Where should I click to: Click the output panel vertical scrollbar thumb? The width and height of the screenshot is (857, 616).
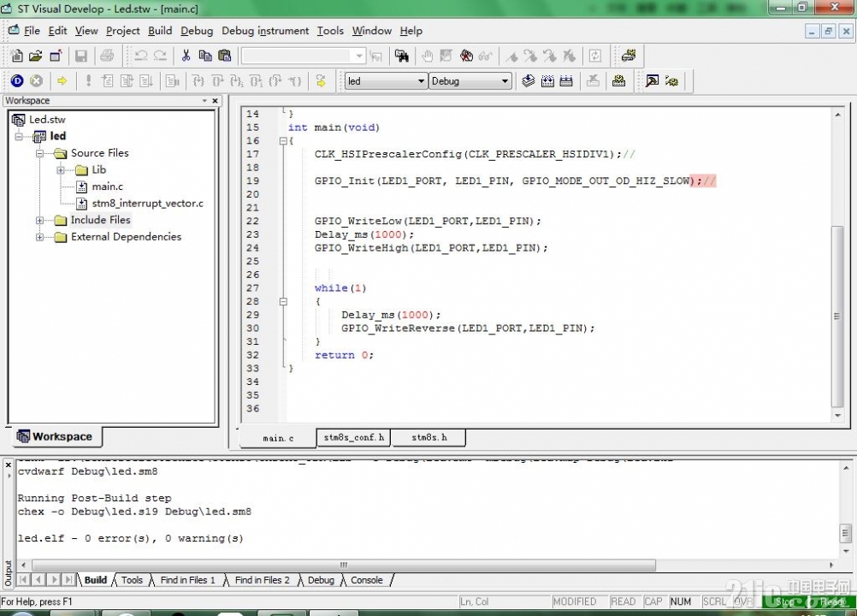pyautogui.click(x=845, y=532)
